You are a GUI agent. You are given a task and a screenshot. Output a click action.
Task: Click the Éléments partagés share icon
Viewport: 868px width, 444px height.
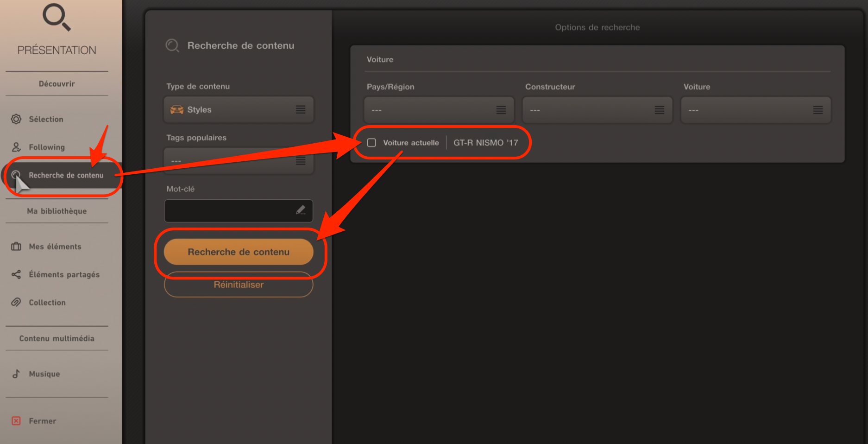coord(16,274)
